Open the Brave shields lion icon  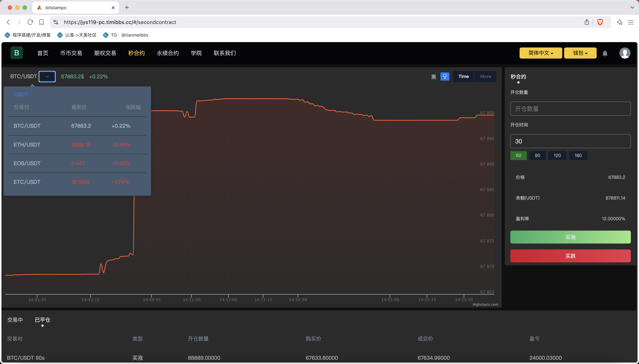pyautogui.click(x=600, y=22)
